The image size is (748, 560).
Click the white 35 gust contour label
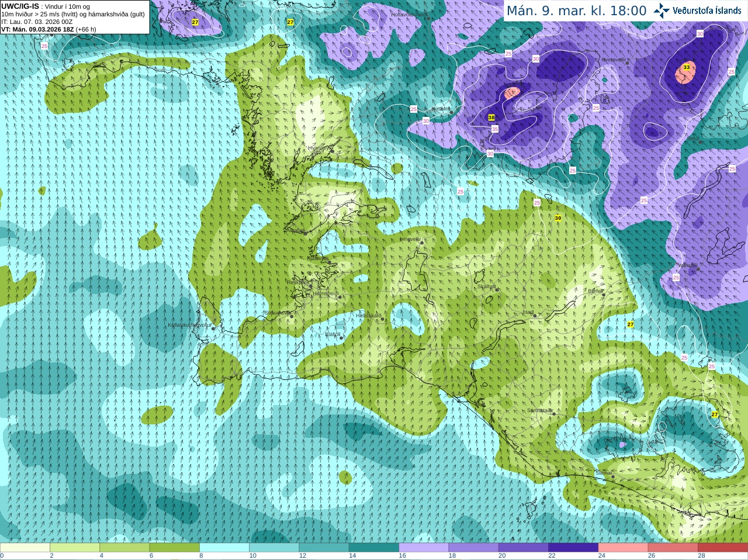pos(494,129)
